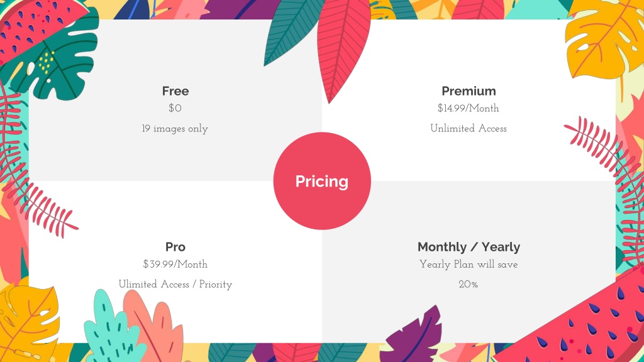Click the $39.99/Month price text
Screen dimensions: 644x362
175,265
